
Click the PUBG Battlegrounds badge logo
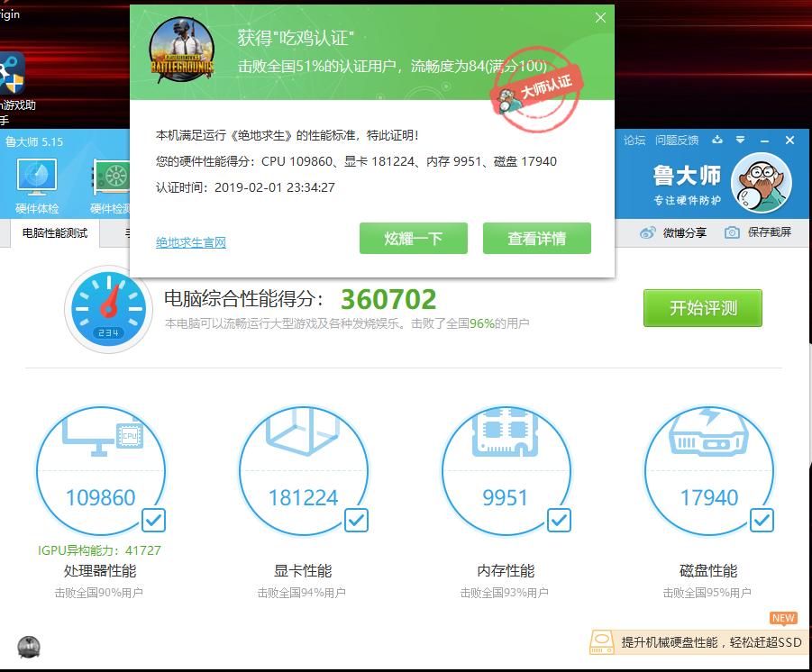(x=182, y=52)
